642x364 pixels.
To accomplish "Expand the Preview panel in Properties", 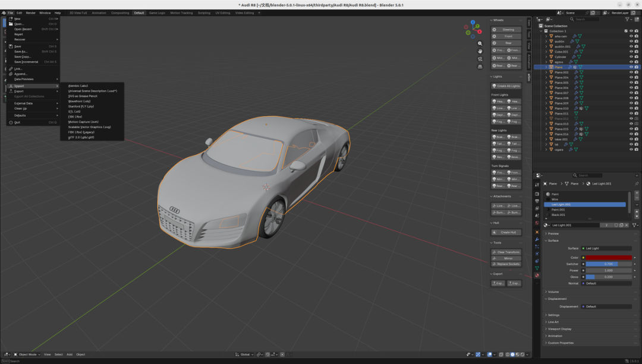I will point(553,233).
